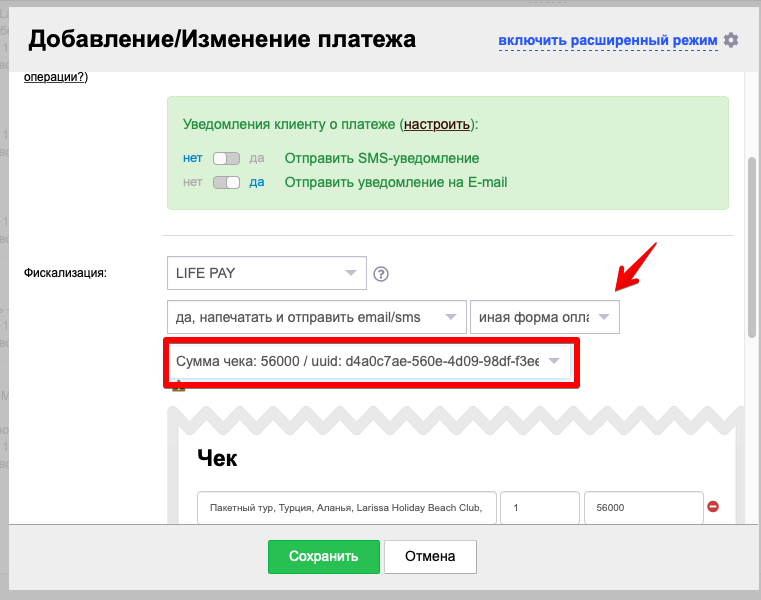Open the LIFE PAY fiscalization dropdown
The image size is (761, 600).
(266, 273)
